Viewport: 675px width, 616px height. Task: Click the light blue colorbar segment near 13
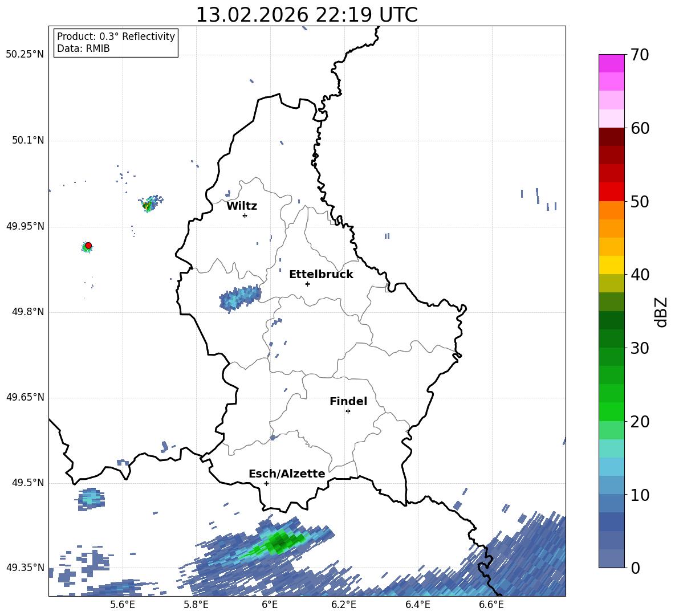(x=611, y=467)
